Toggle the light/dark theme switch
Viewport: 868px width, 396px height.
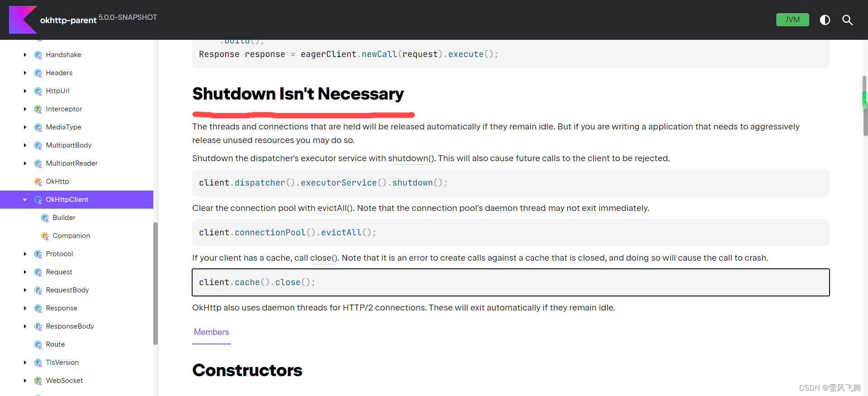point(825,20)
